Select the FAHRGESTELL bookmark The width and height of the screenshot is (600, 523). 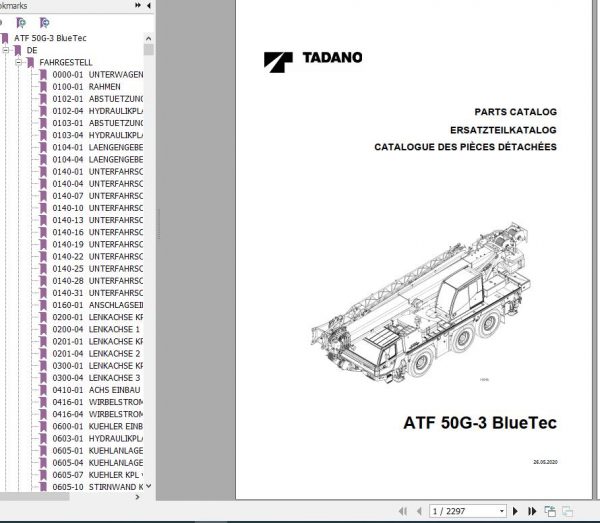click(x=65, y=62)
